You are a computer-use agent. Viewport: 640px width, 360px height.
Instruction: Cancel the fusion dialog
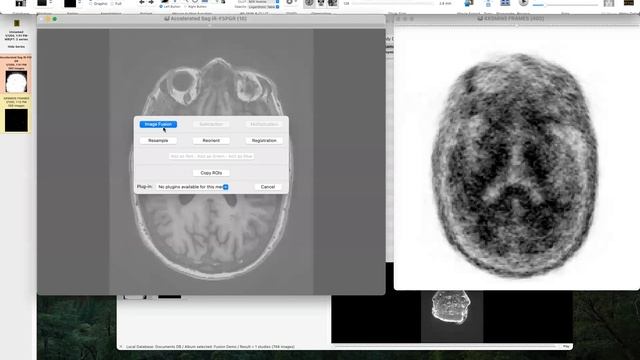pyautogui.click(x=268, y=187)
